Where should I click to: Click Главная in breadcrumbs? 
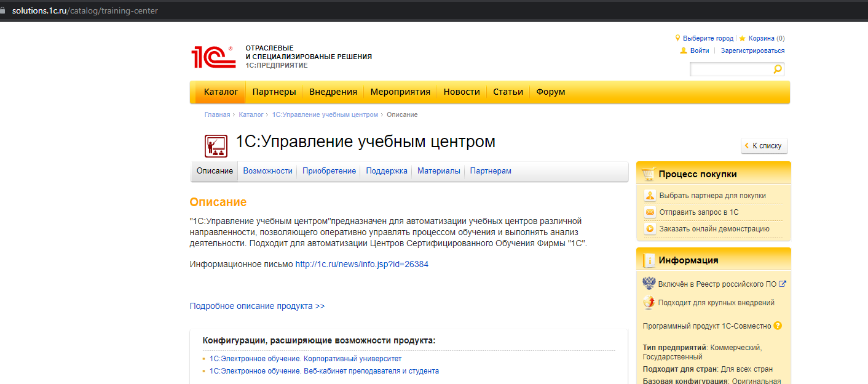[217, 114]
